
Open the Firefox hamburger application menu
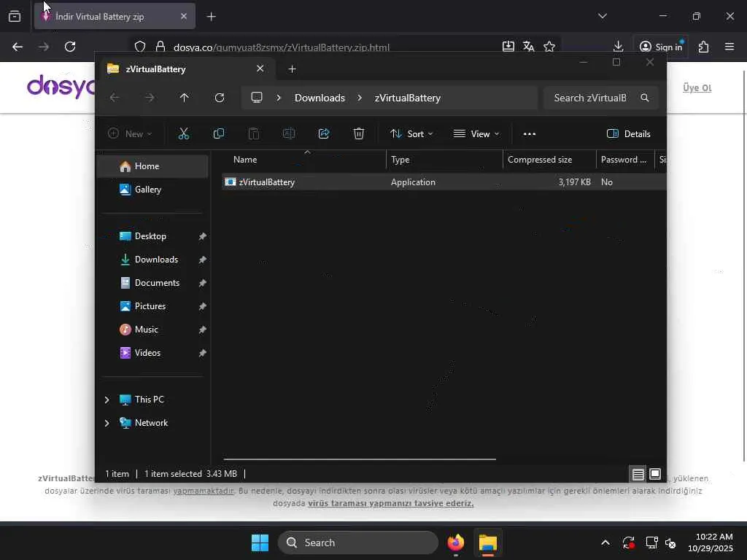pos(729,47)
